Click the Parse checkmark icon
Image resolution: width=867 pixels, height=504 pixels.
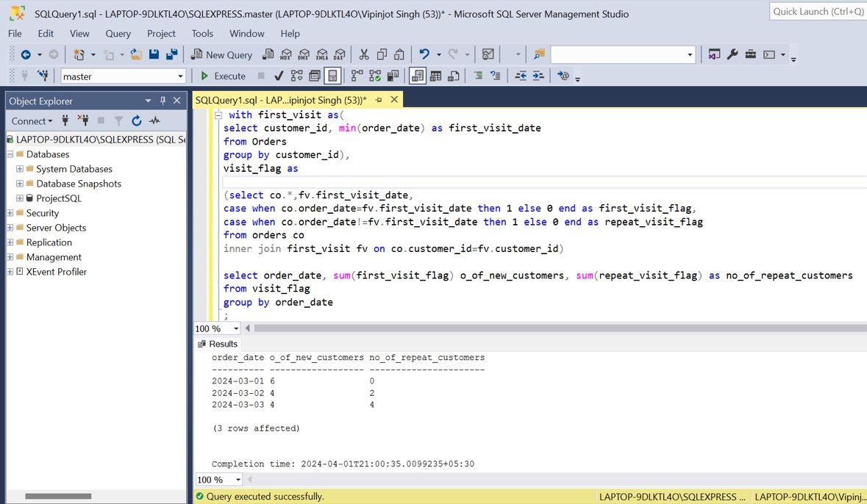click(x=279, y=76)
